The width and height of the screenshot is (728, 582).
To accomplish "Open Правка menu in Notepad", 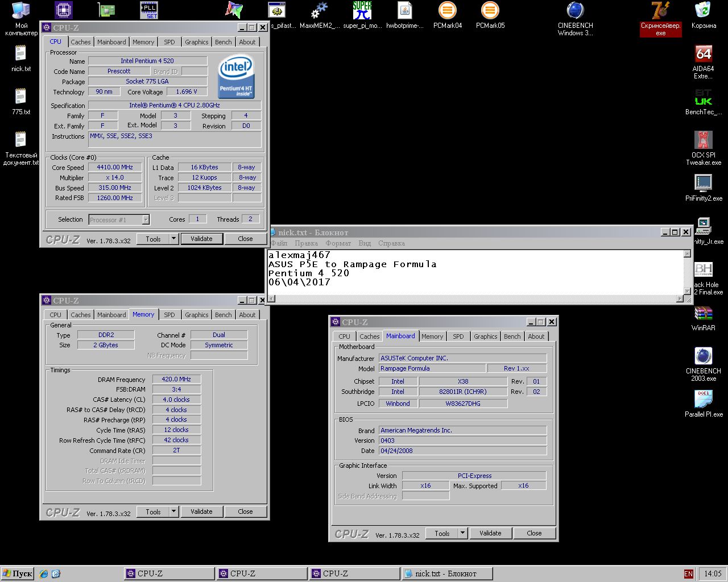I will tap(306, 243).
